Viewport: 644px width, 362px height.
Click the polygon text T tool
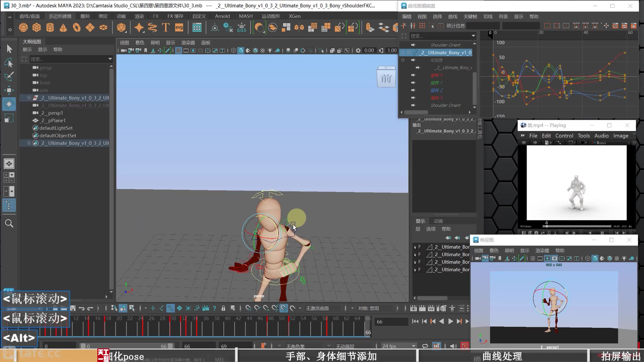tap(166, 27)
